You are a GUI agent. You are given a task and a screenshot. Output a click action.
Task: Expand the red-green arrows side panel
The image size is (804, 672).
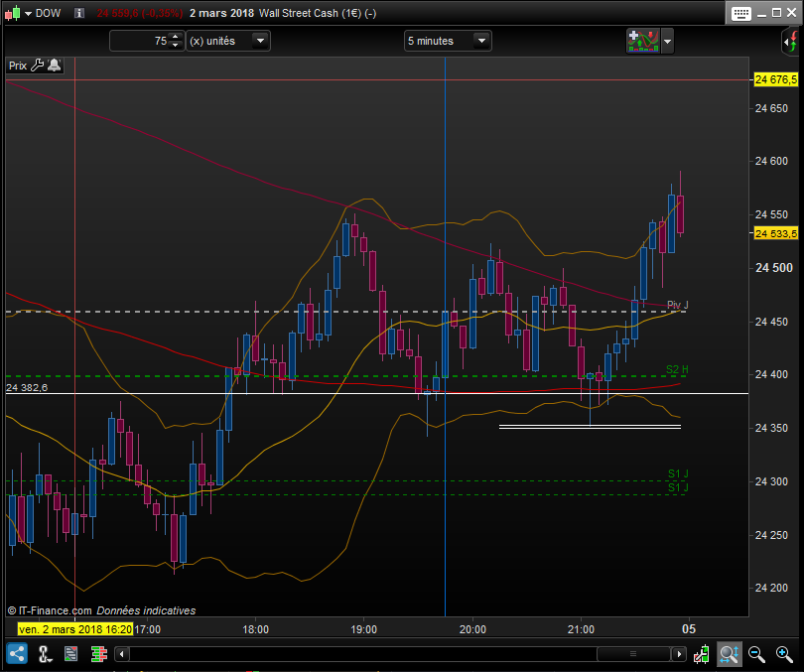[x=791, y=41]
